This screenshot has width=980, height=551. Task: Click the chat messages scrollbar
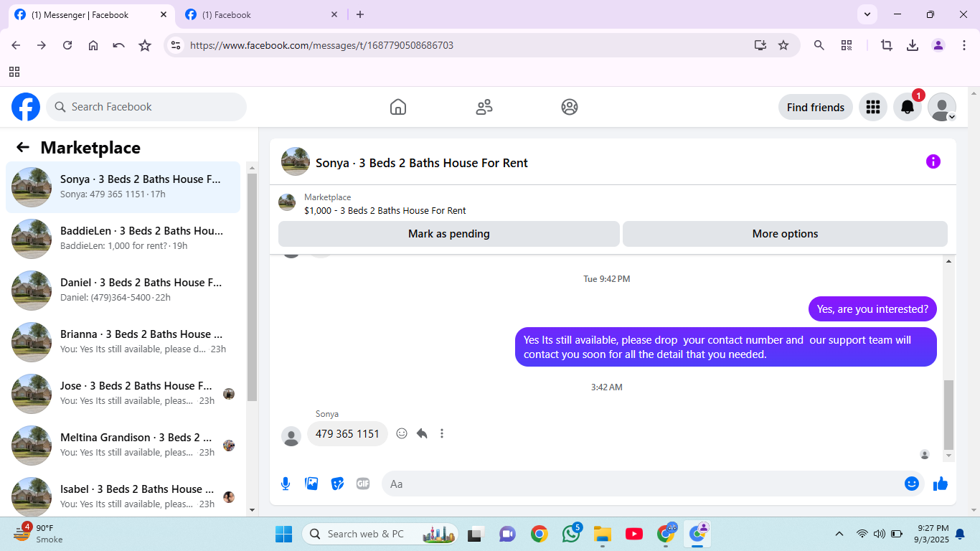tap(949, 413)
